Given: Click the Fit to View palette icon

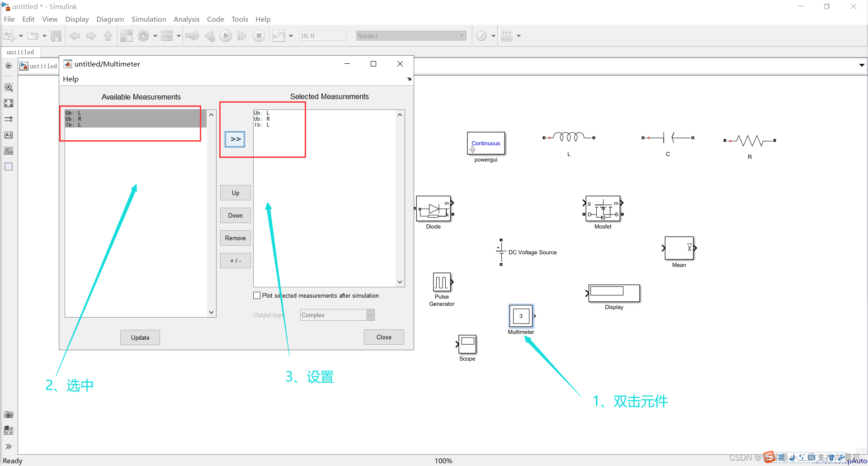Looking at the screenshot, I should (9, 103).
